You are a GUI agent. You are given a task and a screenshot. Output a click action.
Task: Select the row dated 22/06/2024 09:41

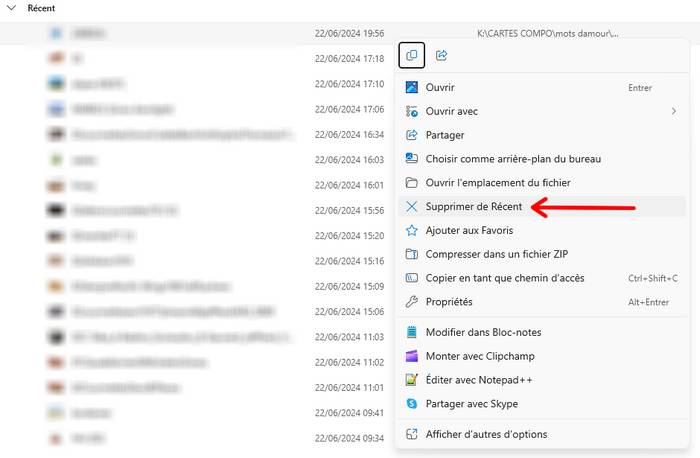tap(196, 412)
